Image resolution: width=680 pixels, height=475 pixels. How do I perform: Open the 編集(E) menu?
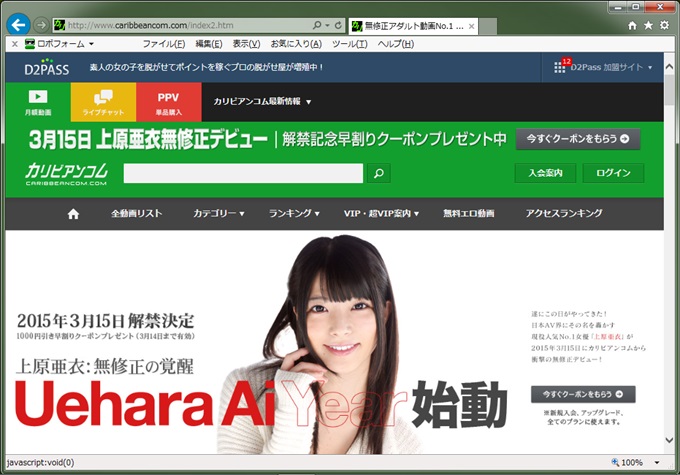(x=209, y=44)
